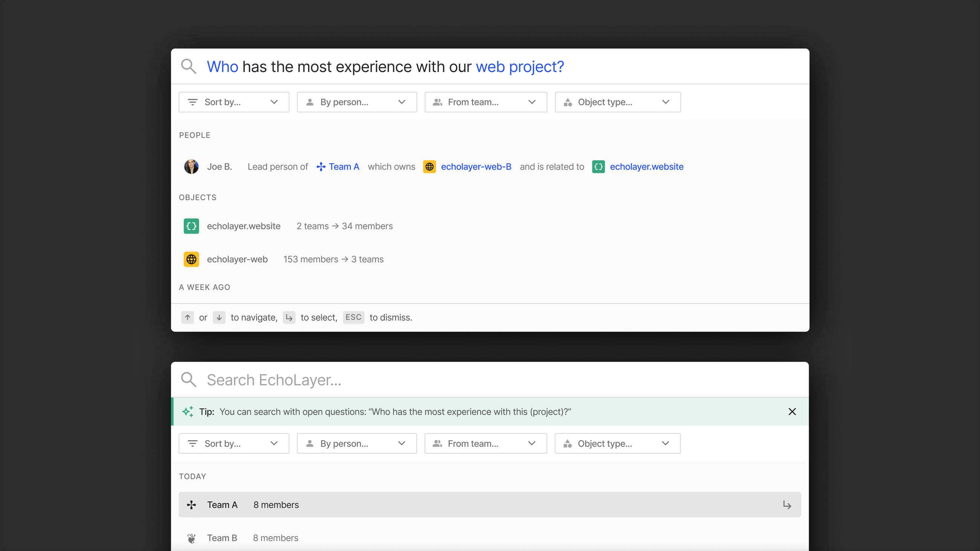
Task: Open the top Sort by dropdown
Action: pyautogui.click(x=234, y=102)
